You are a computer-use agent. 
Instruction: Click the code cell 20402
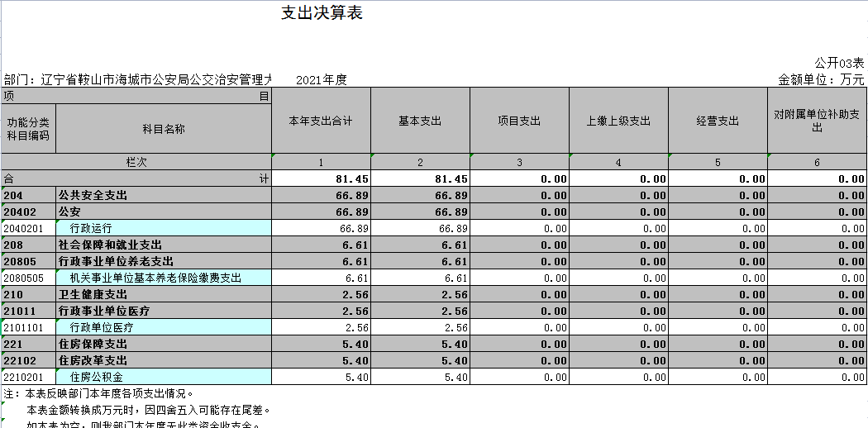[x=28, y=212]
